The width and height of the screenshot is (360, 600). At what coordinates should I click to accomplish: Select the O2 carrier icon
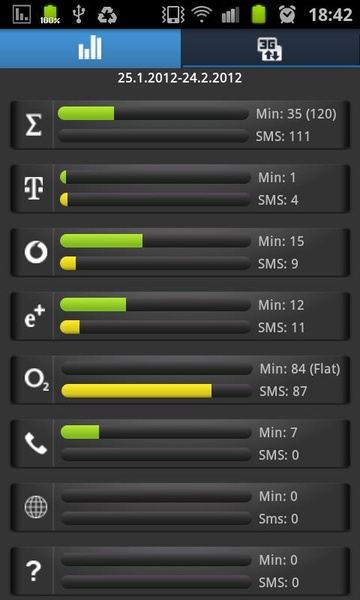[x=36, y=380]
